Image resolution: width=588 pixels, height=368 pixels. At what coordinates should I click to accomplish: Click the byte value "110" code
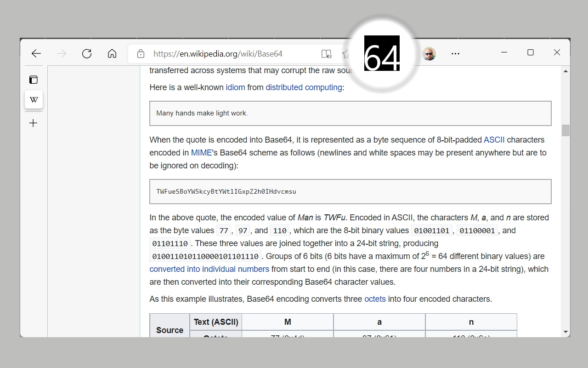pos(280,230)
